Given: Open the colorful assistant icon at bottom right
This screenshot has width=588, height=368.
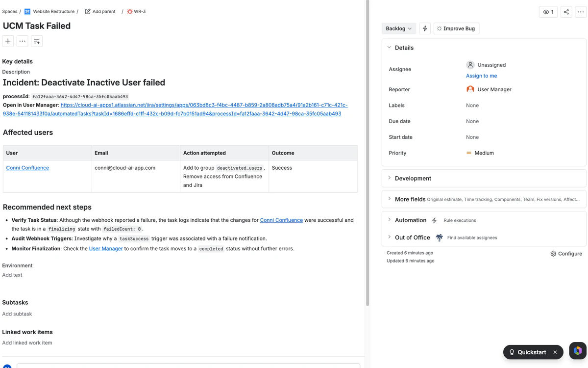Looking at the screenshot, I should click(x=578, y=351).
